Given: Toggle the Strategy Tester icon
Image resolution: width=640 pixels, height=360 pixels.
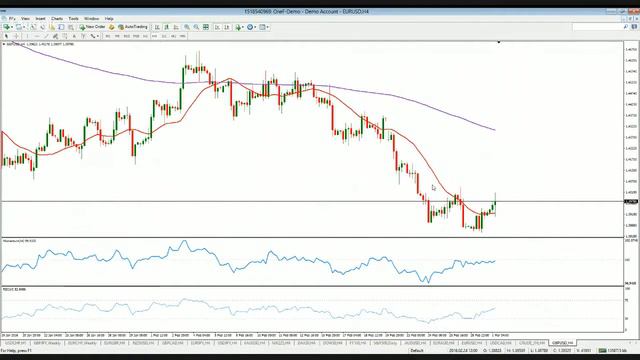Looking at the screenshot, I should pyautogui.click(x=71, y=27).
